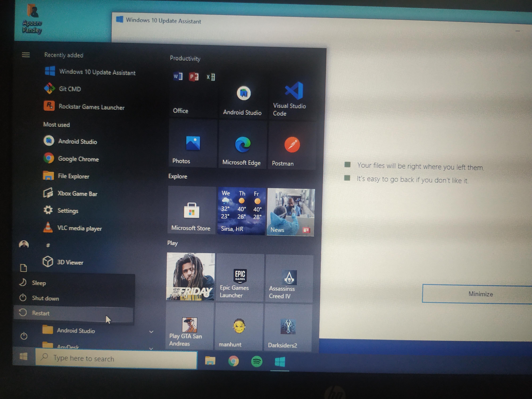Click the power icon in Start sidebar
Viewport: 532px width, 399px height.
24,336
